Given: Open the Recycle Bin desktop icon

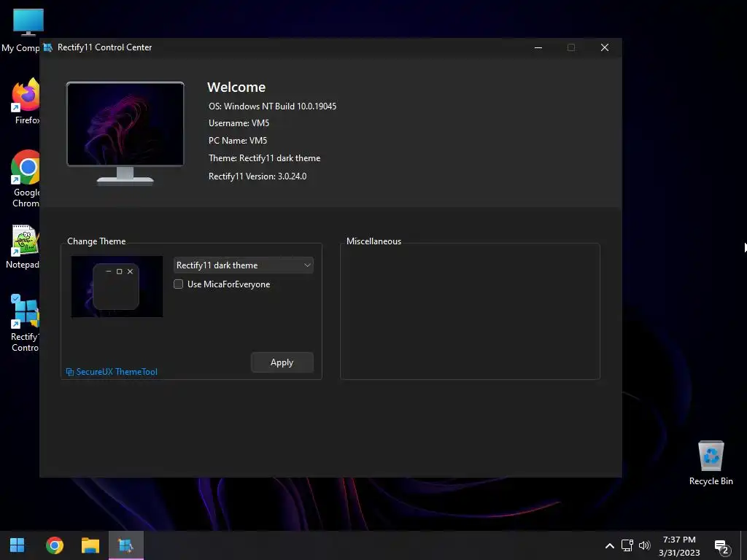Looking at the screenshot, I should pos(711,463).
